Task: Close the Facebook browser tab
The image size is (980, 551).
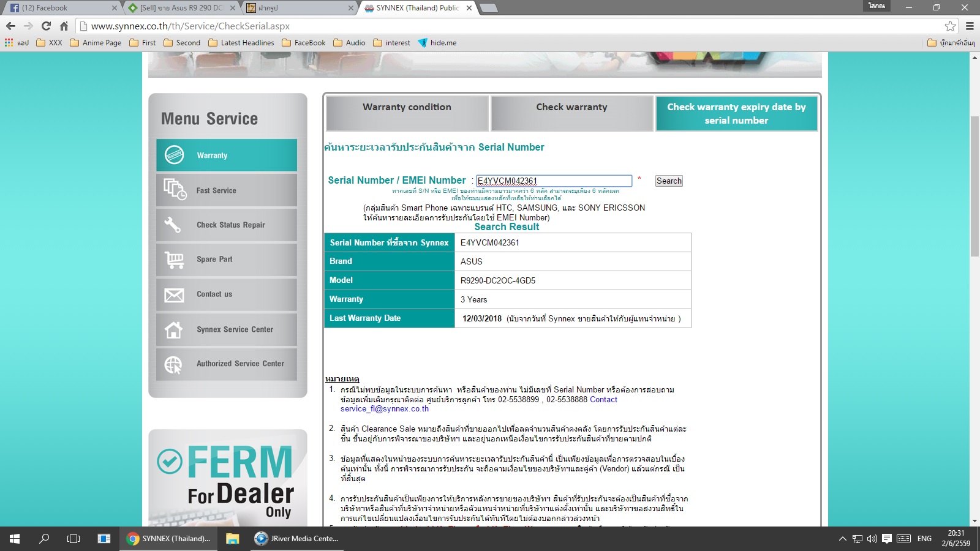Action: (114, 8)
